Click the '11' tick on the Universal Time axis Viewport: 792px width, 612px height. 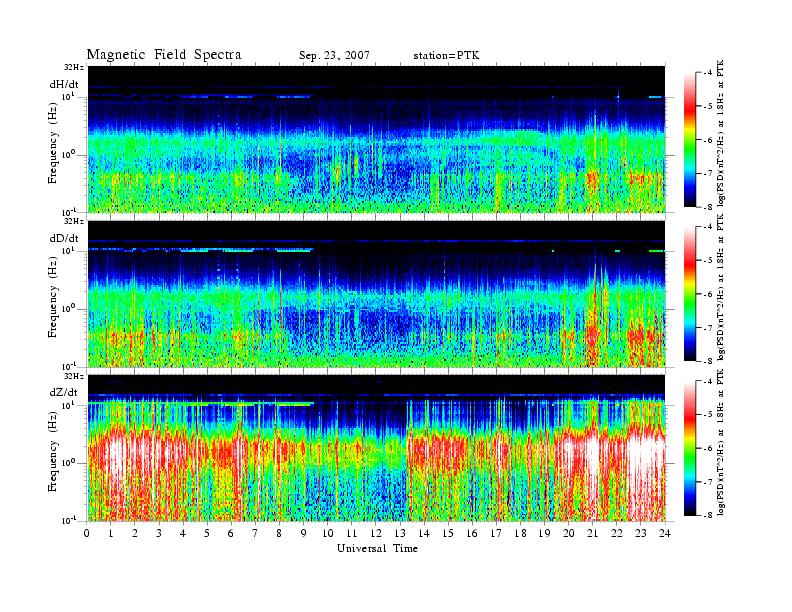352,533
